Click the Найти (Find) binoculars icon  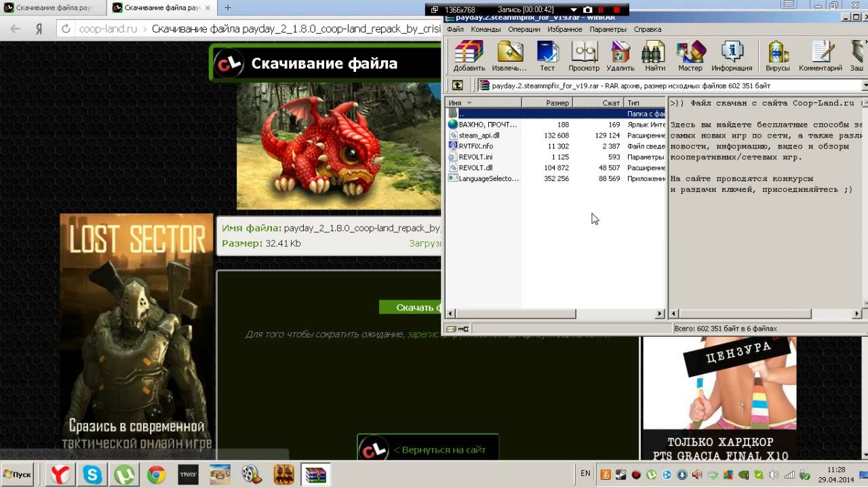pos(655,56)
